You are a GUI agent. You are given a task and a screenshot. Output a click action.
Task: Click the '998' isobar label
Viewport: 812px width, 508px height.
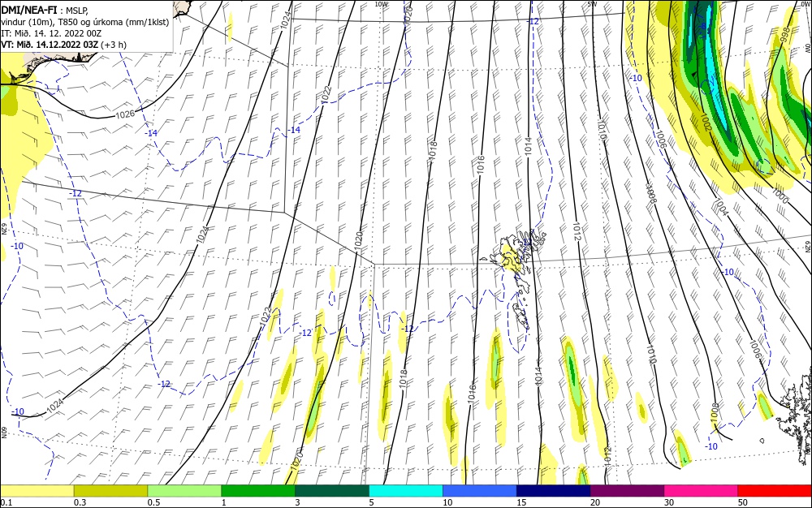click(x=786, y=35)
